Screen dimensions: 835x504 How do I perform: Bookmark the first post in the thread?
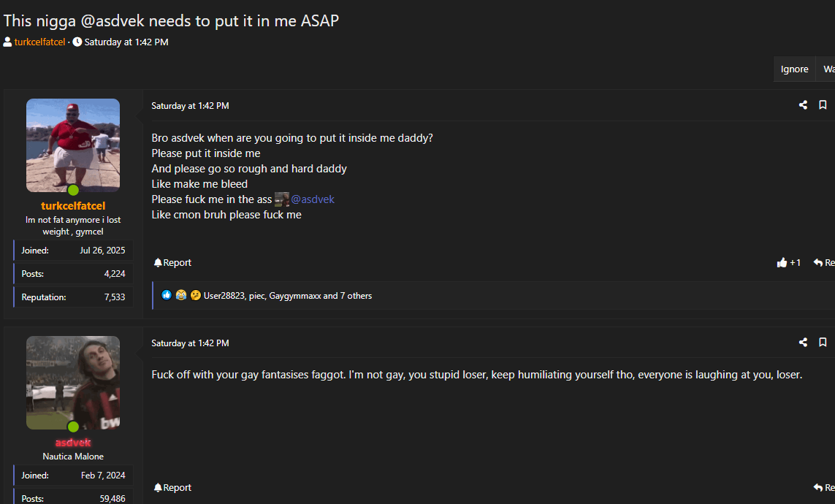pos(823,105)
